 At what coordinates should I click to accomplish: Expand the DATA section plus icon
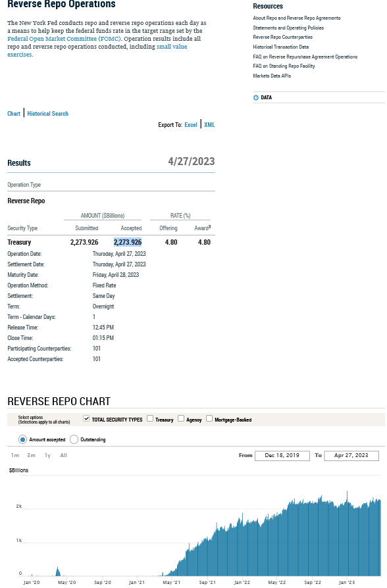point(255,97)
